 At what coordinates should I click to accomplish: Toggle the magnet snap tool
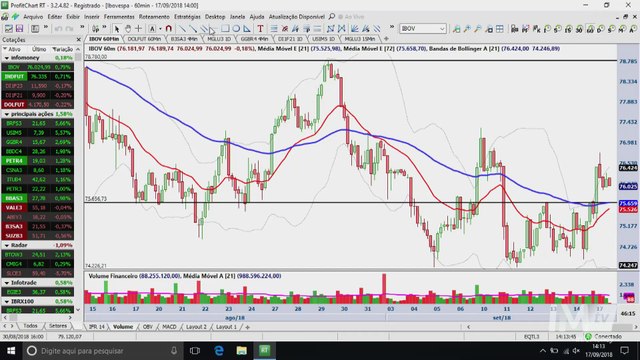point(169,29)
